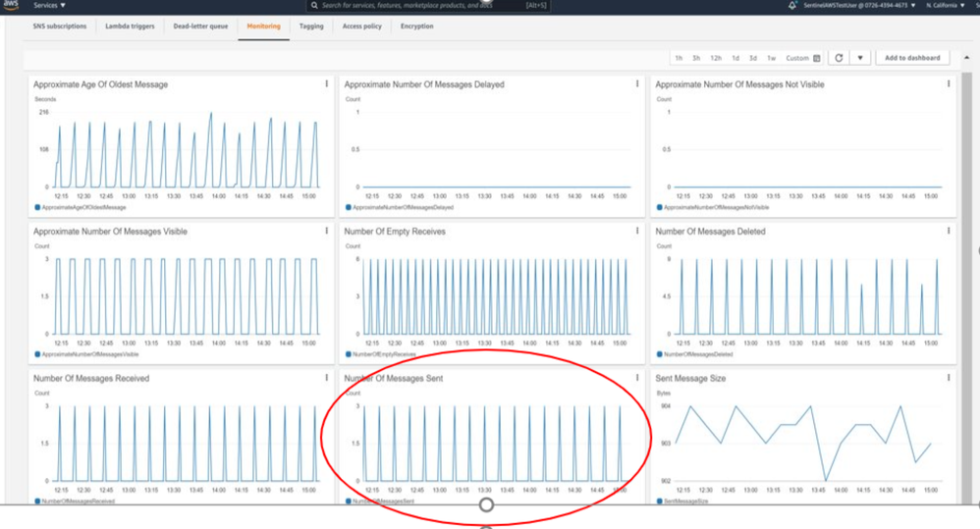980x529 pixels.
Task: Open menu for Sent Message Size widget
Action: pos(949,377)
